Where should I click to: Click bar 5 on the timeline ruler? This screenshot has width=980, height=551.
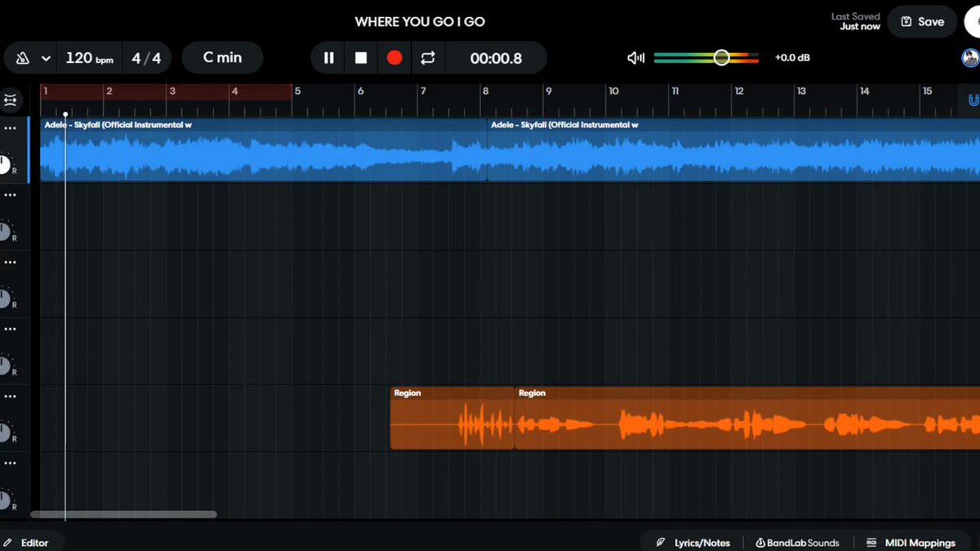click(x=297, y=91)
